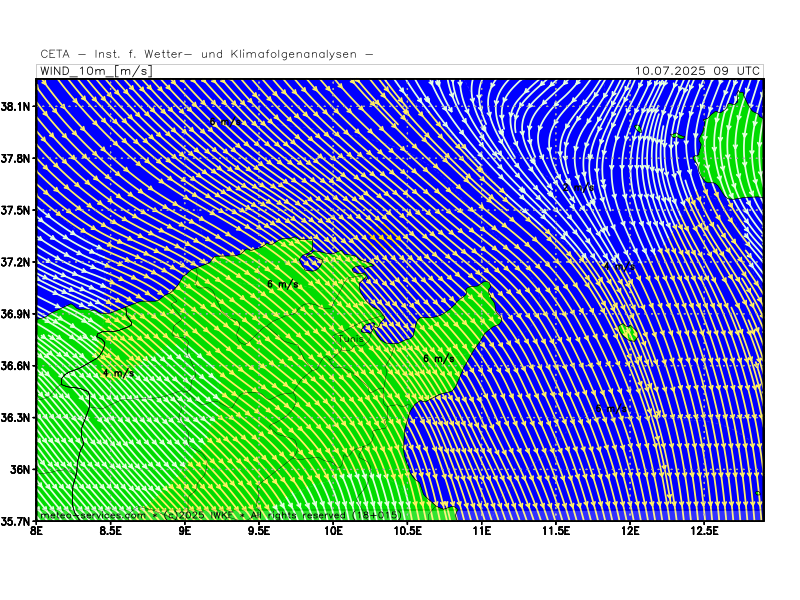This screenshot has height=600, width=800.
Task: Click the 4 m/s label over the sea
Action: coord(619,267)
